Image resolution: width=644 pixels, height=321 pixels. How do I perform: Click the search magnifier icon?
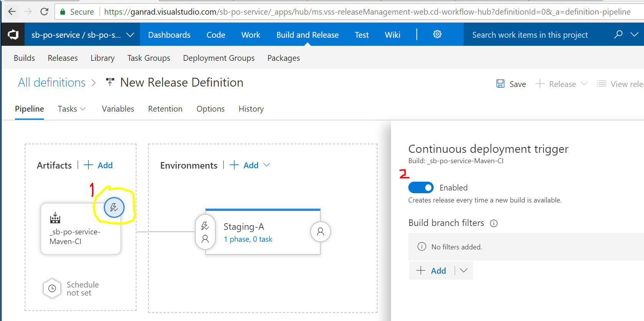618,34
